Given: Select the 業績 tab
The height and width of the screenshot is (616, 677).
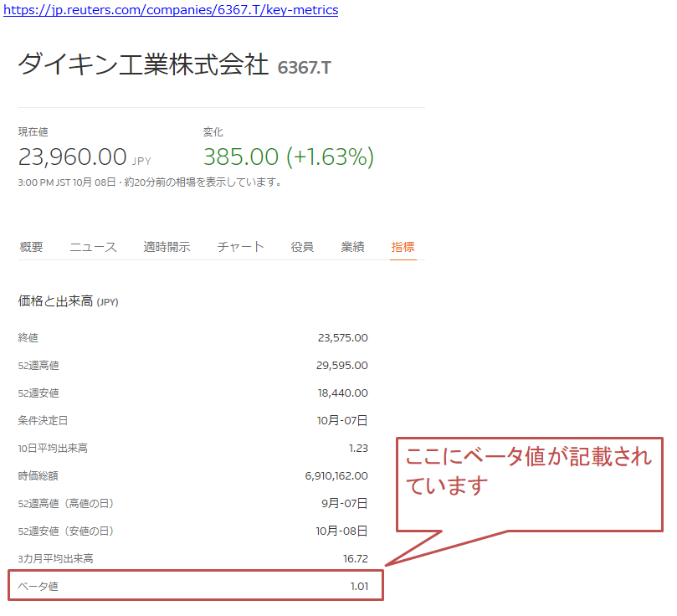Looking at the screenshot, I should click(353, 247).
